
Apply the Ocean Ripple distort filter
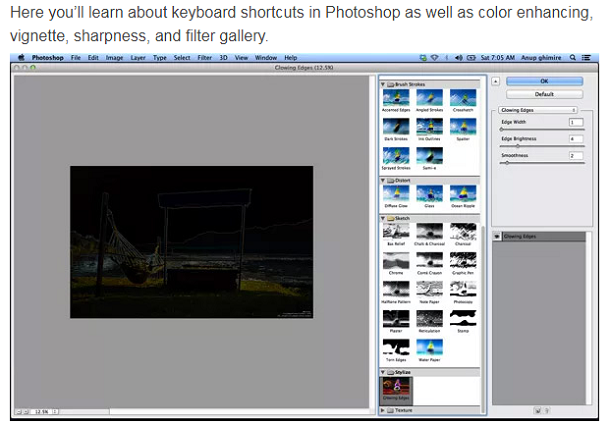tap(461, 193)
